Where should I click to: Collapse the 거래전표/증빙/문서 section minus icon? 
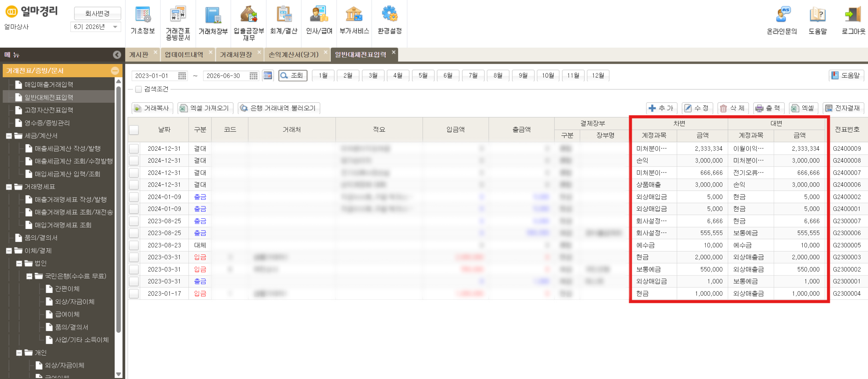coord(115,71)
